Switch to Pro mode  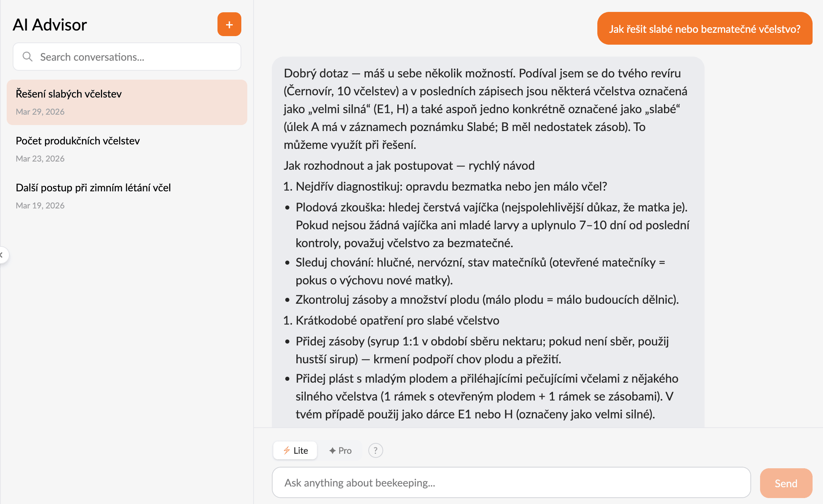pos(340,450)
